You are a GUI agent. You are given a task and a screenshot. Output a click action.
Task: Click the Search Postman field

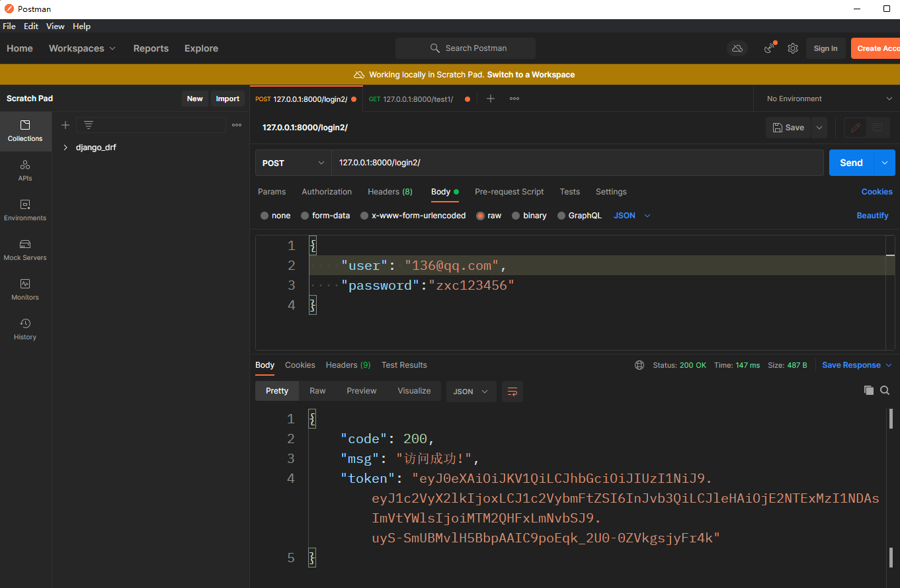[x=466, y=48]
